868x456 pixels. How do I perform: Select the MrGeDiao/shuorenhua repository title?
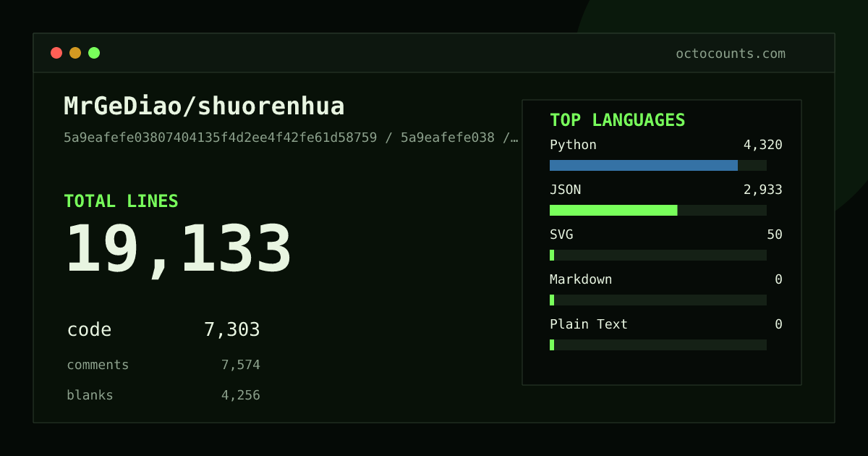[x=204, y=106]
